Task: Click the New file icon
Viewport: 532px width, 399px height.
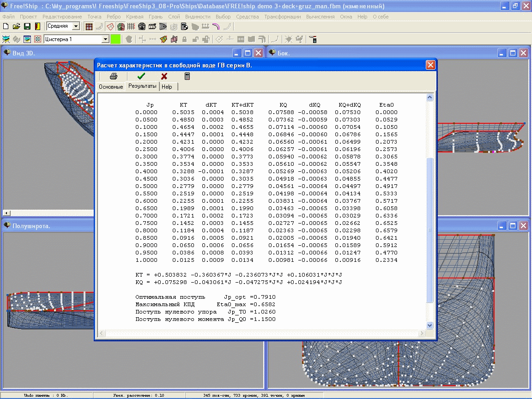Action: point(6,26)
